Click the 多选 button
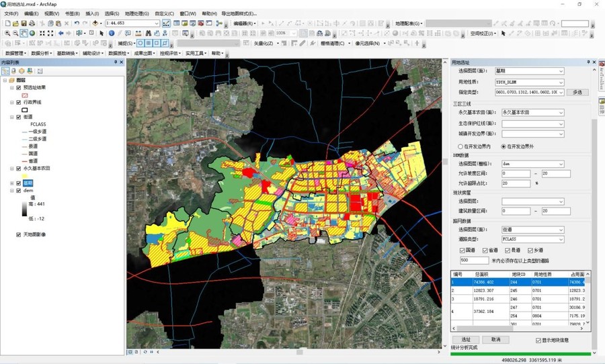The width and height of the screenshot is (605, 364). [x=577, y=92]
